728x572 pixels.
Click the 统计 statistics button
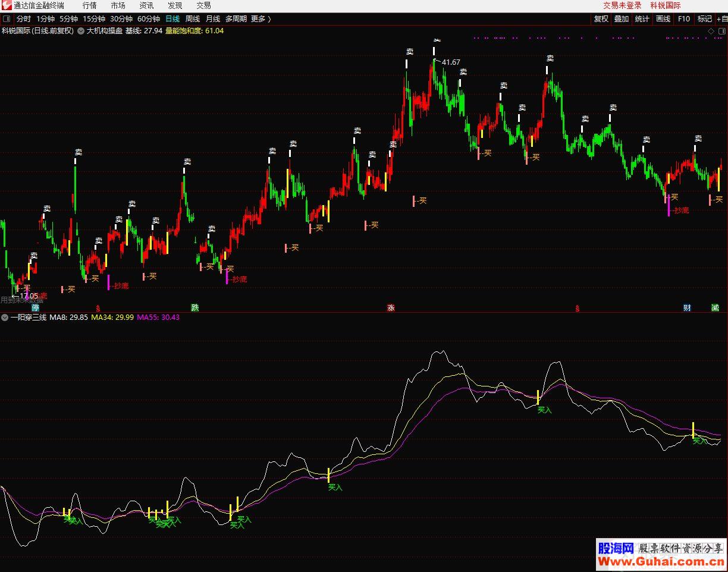(642, 19)
